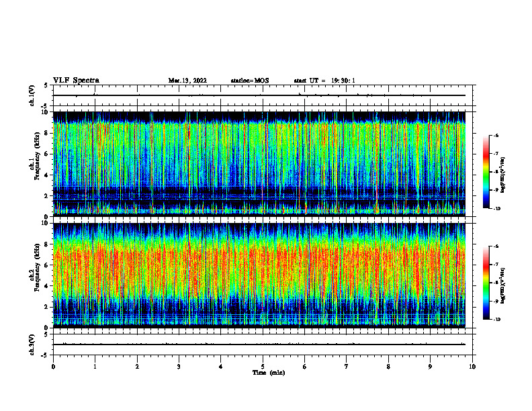Click the 'VLF Spectra' title text
This screenshot has height=411, width=532.
point(76,81)
